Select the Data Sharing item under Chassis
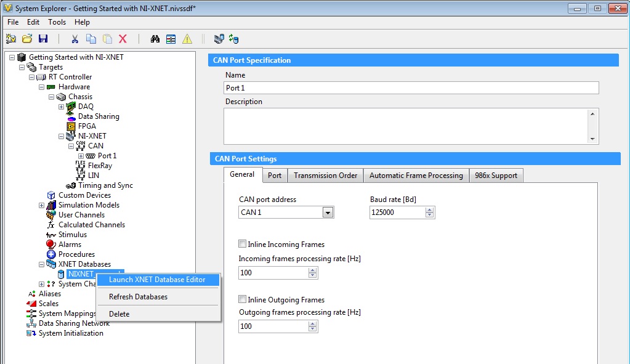The width and height of the screenshot is (630, 364). [x=99, y=116]
